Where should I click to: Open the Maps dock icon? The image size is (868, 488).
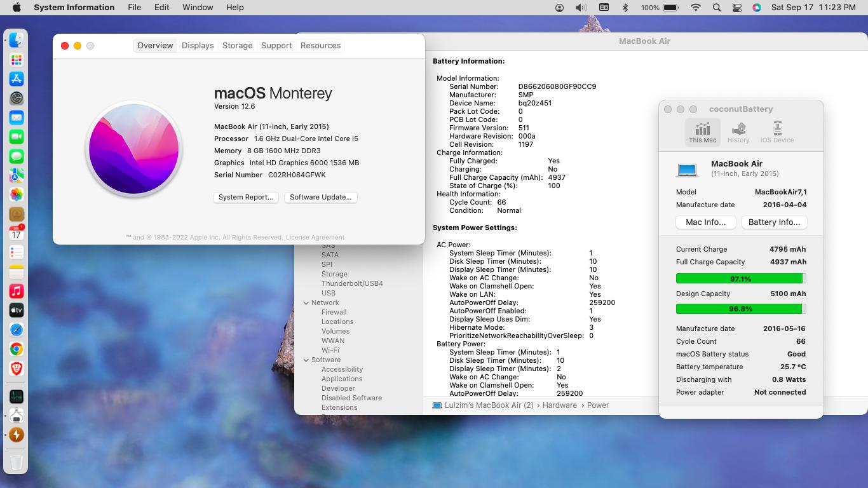(17, 175)
